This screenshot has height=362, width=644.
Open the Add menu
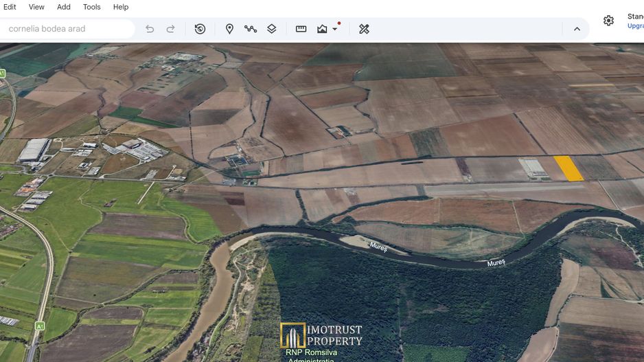point(64,7)
